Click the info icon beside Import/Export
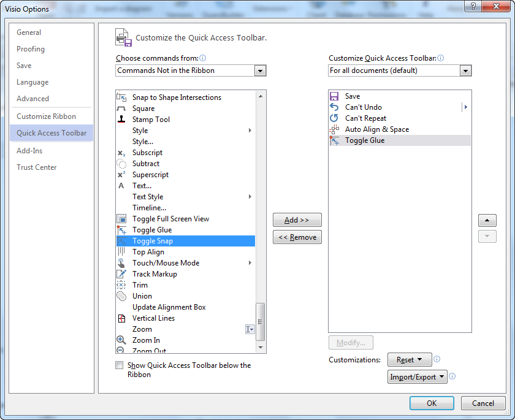The image size is (515, 420). tap(452, 376)
